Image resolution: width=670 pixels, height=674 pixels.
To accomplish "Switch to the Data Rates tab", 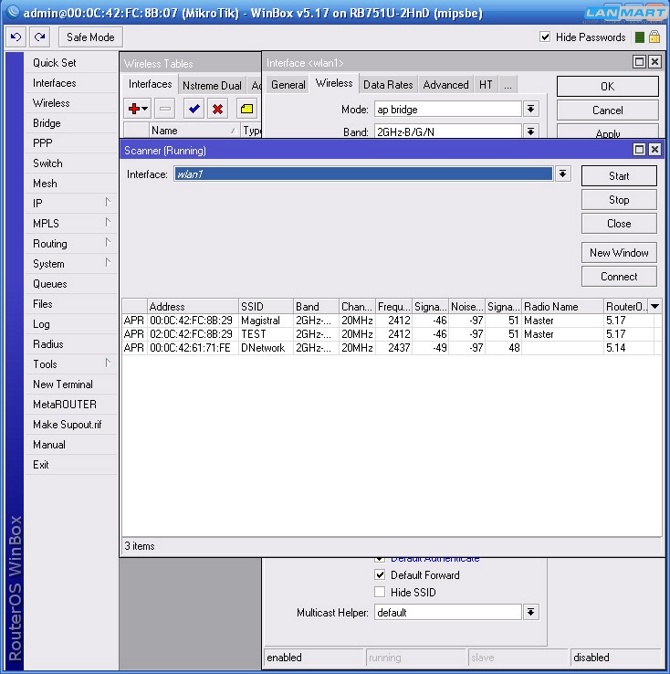I will tap(387, 85).
